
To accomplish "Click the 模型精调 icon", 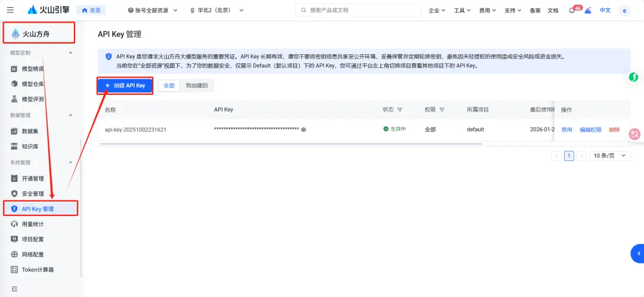I will [x=14, y=69].
